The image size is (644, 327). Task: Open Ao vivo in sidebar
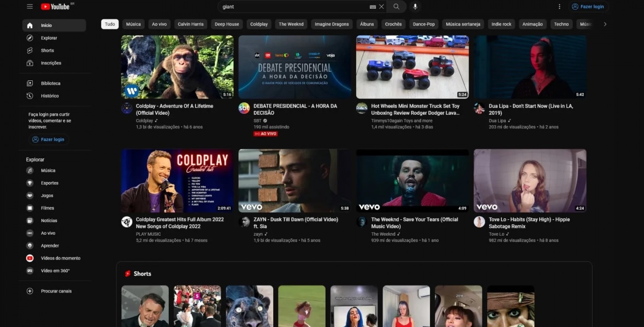pyautogui.click(x=54, y=233)
